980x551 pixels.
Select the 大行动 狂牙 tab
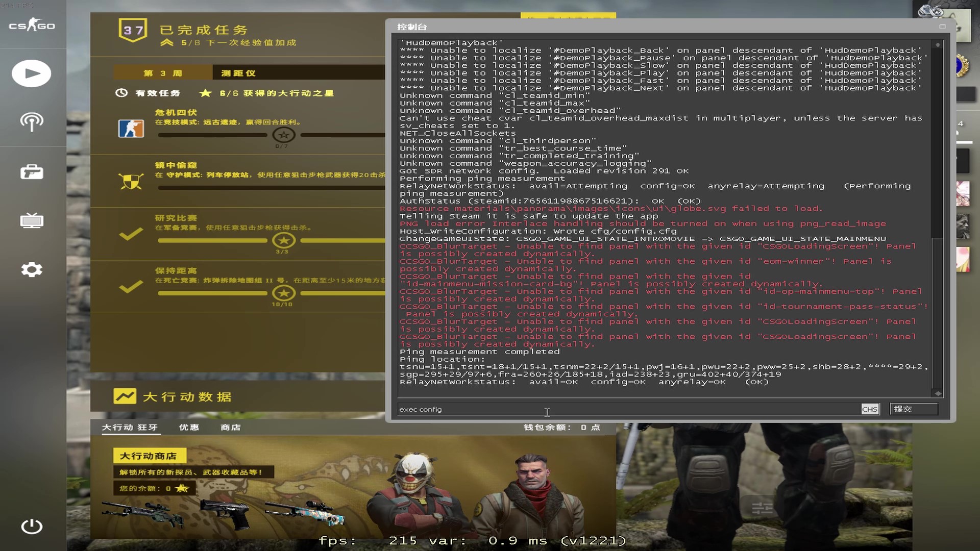pyautogui.click(x=130, y=428)
